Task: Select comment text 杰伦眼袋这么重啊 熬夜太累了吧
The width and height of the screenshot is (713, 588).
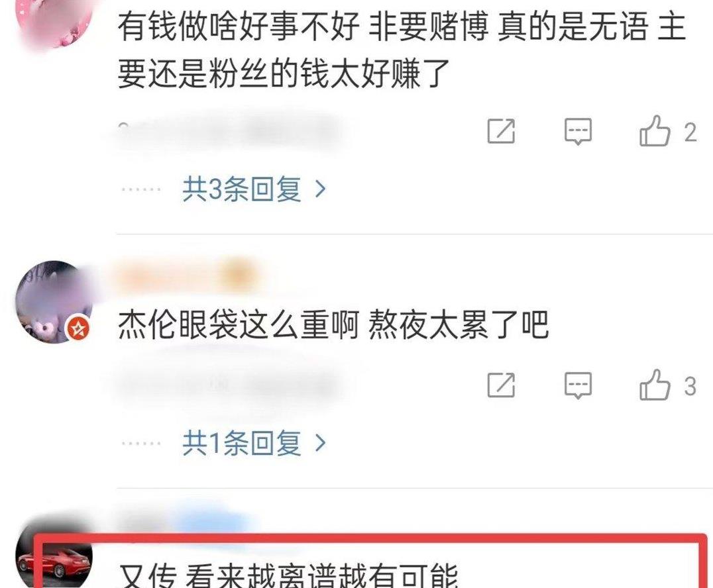Action: click(333, 325)
